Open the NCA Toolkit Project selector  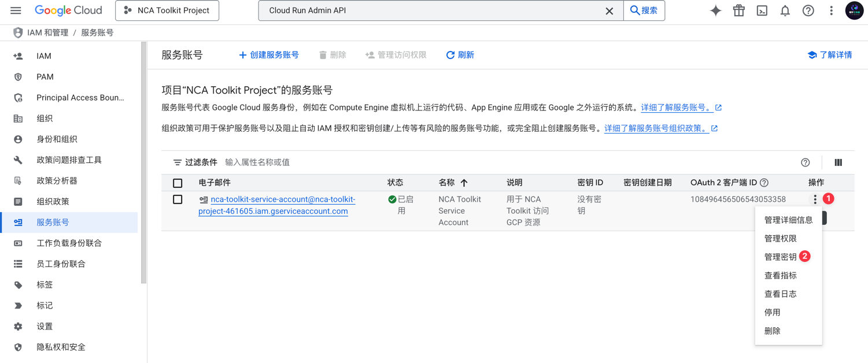click(x=167, y=10)
